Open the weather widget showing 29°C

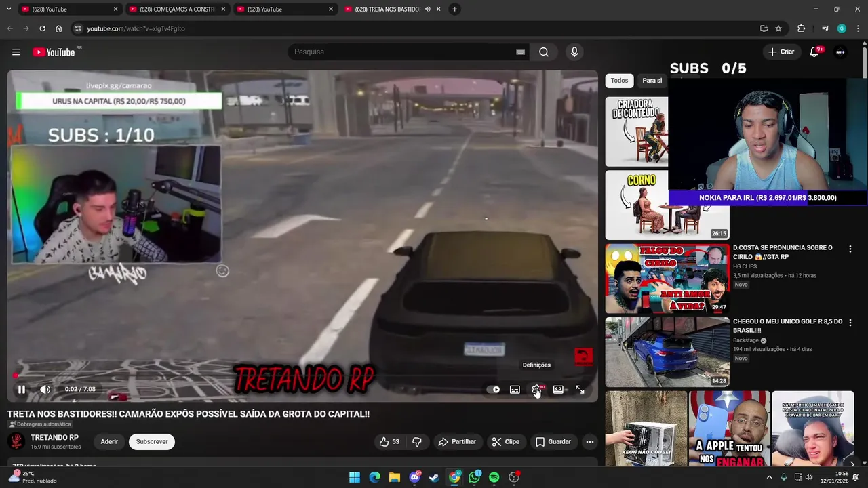tap(32, 477)
